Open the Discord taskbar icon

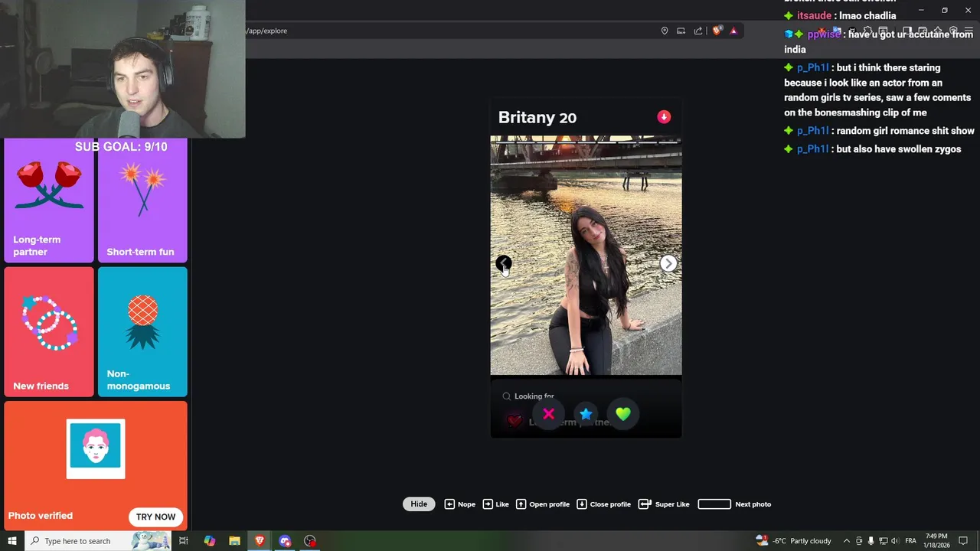285,541
